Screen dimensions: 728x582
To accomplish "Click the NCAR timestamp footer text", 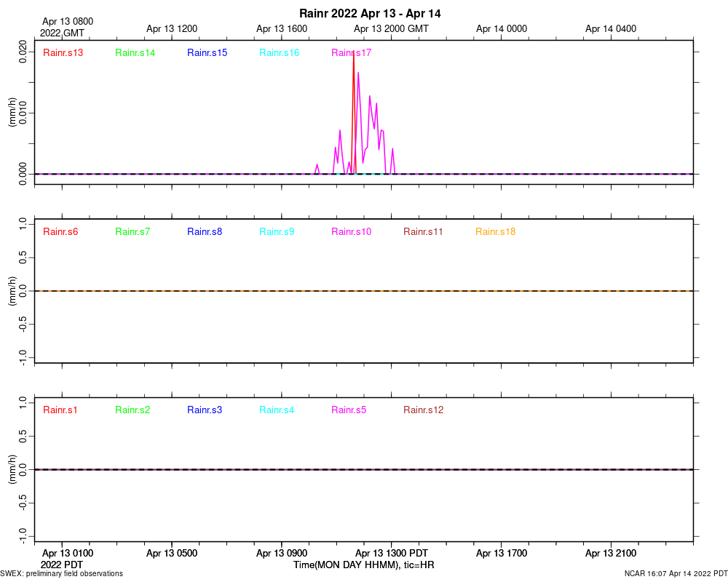I will tap(676, 574).
